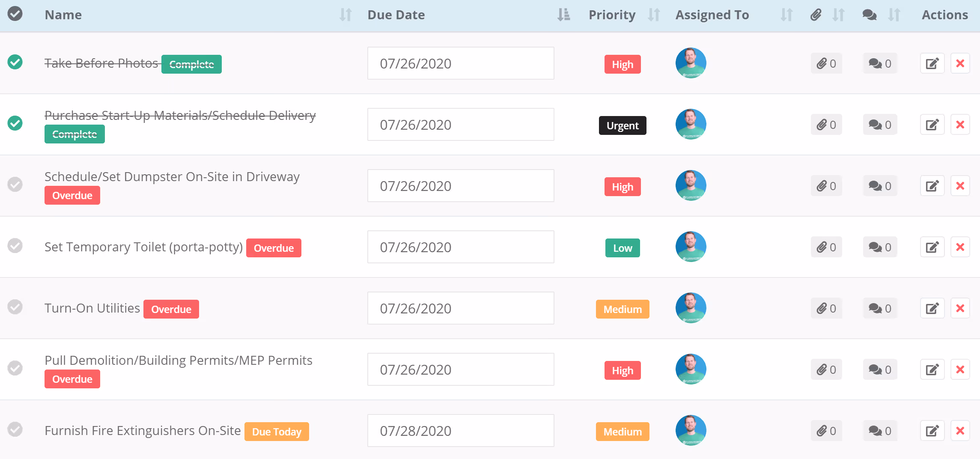Viewport: 980px width, 459px height.
Task: Open due date field for Take Before Photos
Action: pyautogui.click(x=461, y=63)
